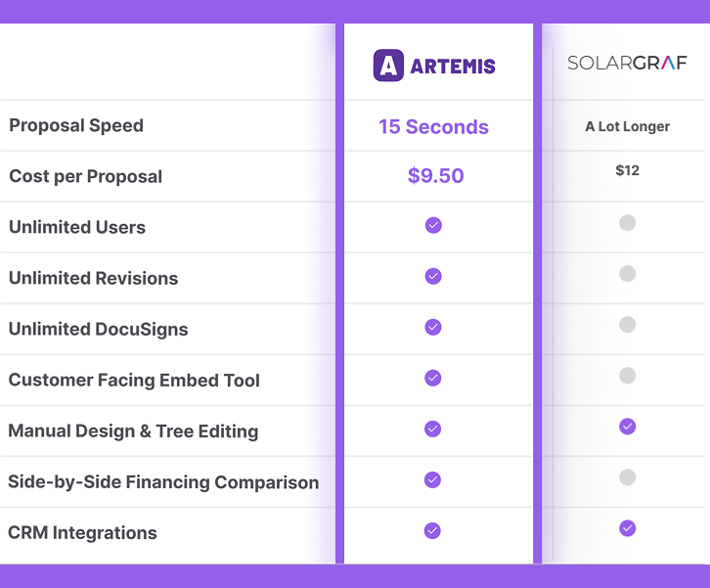
Task: Click Artemis checkmark for Unlimited Users
Action: pos(433,225)
